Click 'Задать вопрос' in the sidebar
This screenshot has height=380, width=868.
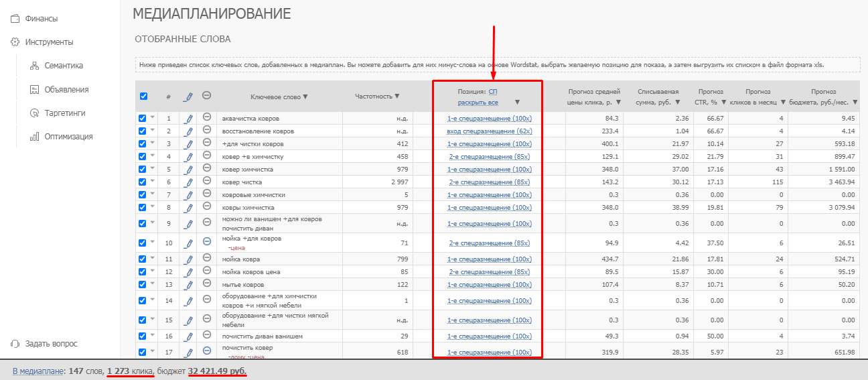[51, 344]
